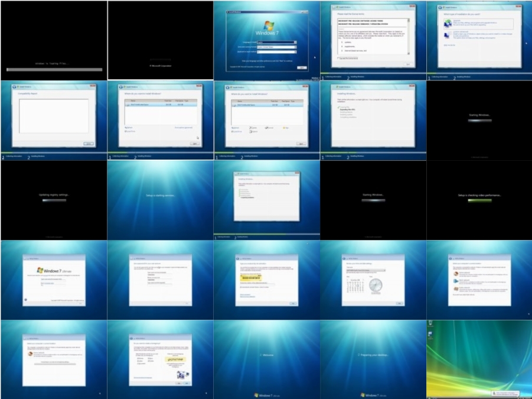The height and width of the screenshot is (399, 532).
Task: Click Next on the language selection screen
Action: click(x=302, y=67)
